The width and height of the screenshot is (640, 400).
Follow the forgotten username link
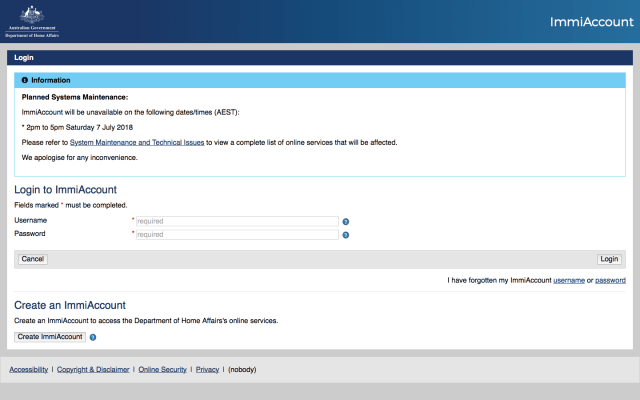point(569,281)
